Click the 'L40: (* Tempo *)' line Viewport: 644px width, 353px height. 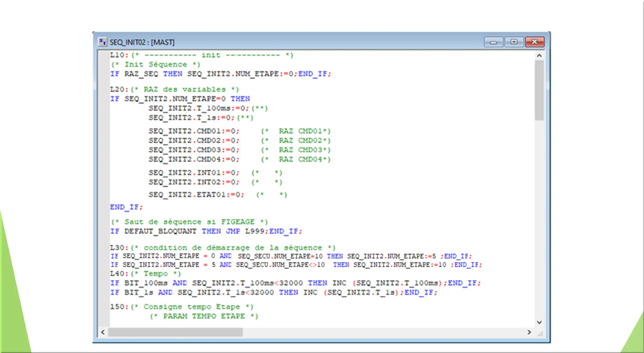point(145,274)
